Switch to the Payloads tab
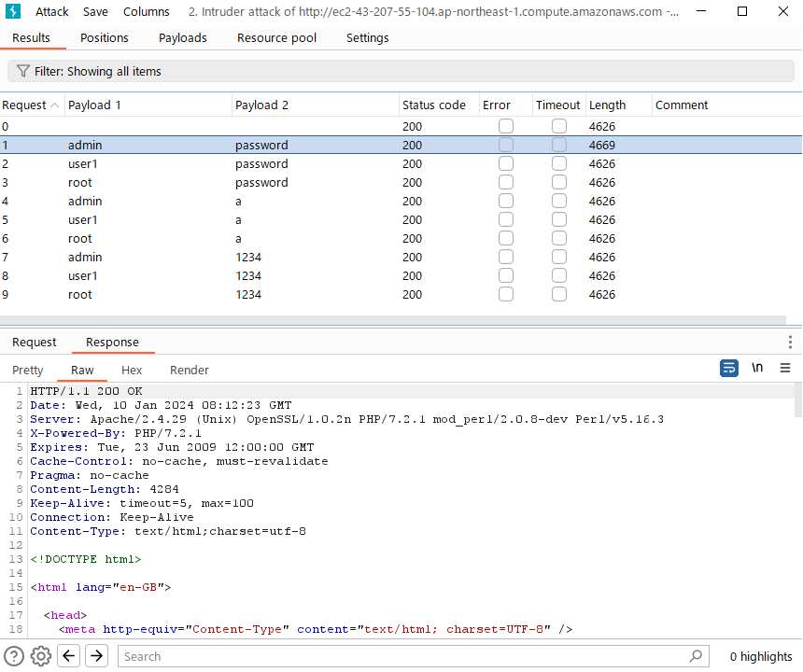Viewport: 803px width, 672px height. (183, 38)
